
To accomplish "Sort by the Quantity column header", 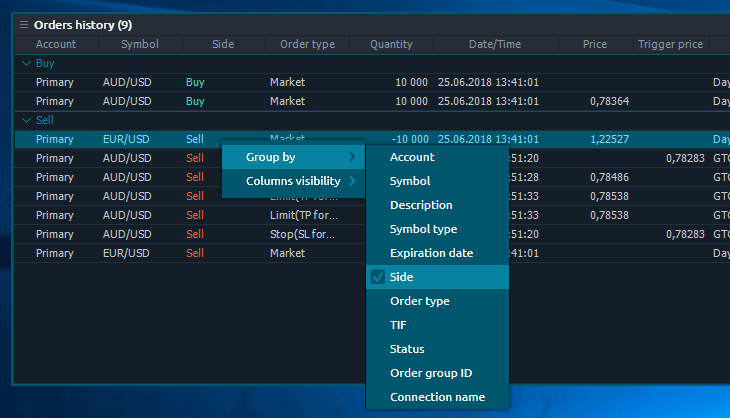I will 391,44.
